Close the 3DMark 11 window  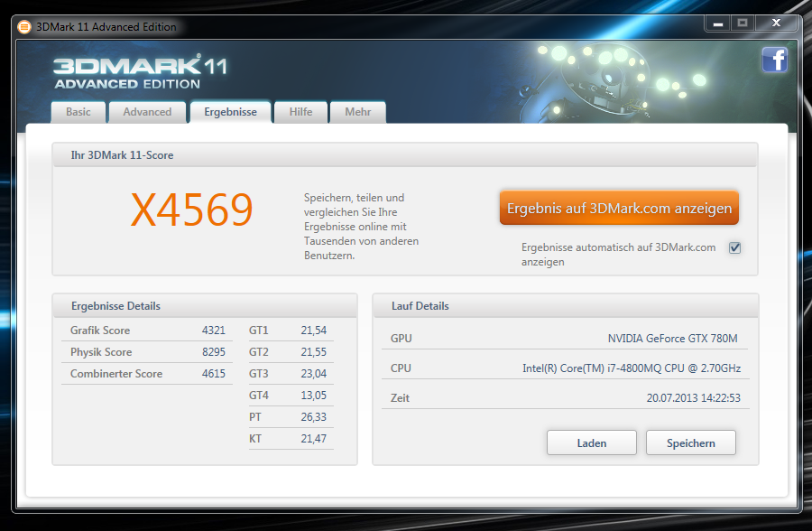[776, 23]
